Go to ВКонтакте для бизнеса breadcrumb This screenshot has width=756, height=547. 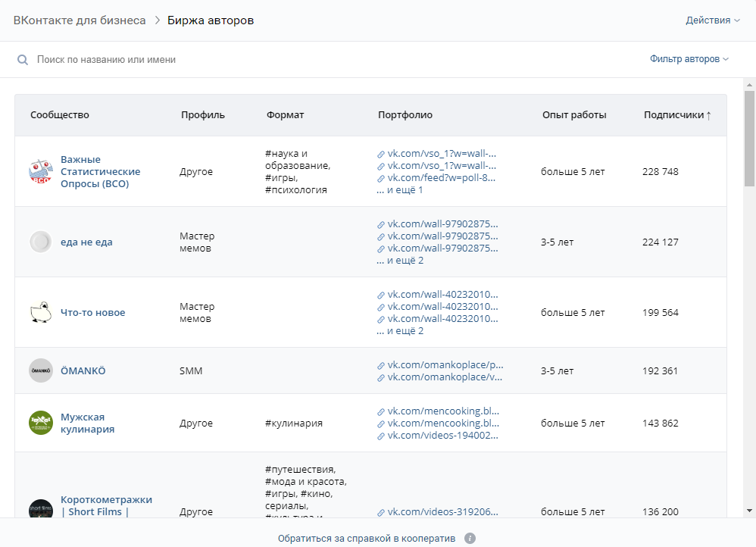pos(80,20)
